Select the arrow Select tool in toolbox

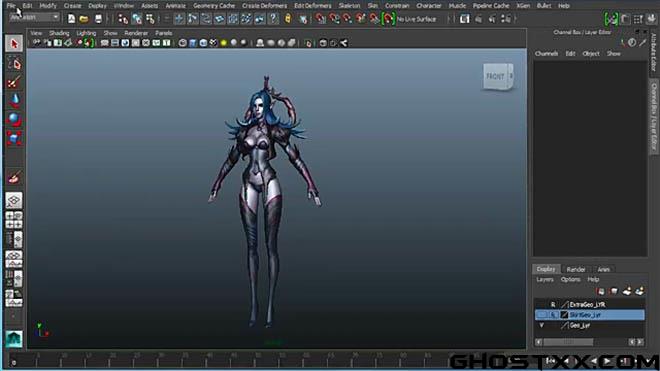click(14, 43)
